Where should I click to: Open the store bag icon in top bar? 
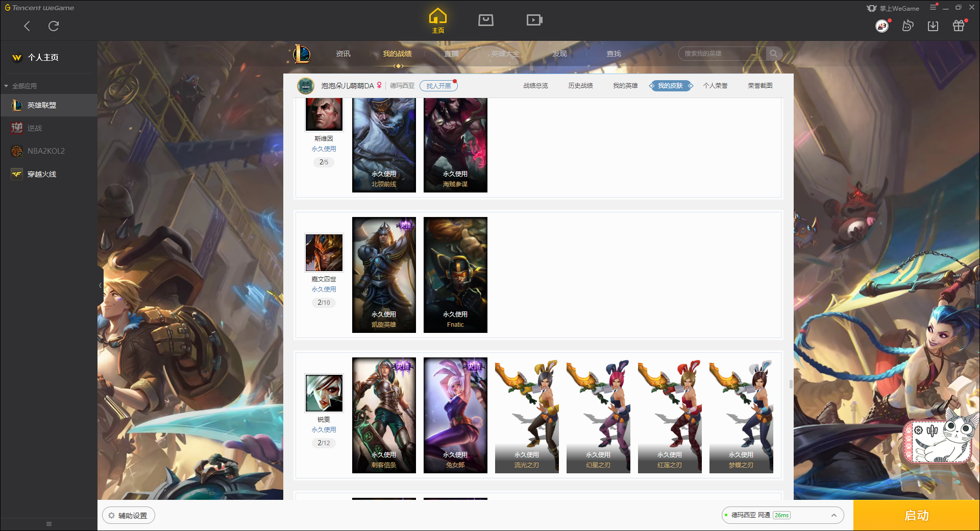486,20
